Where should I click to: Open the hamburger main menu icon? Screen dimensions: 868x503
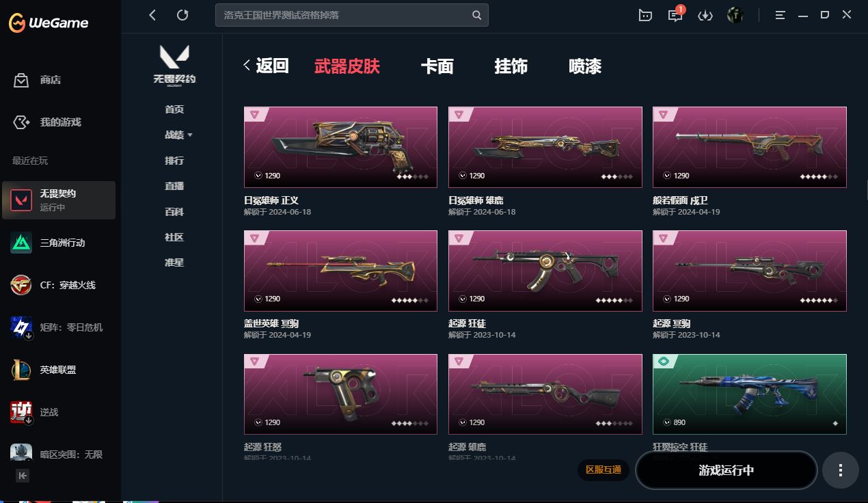(781, 15)
